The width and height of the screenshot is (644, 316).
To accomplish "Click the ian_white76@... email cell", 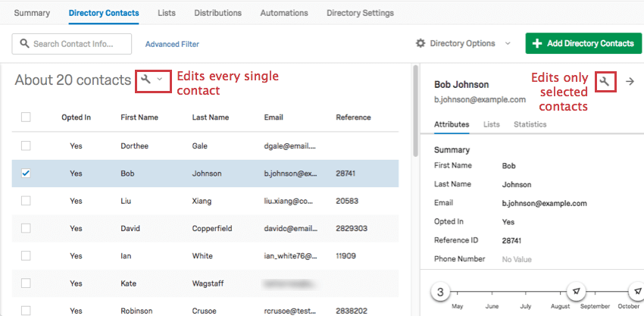I will (291, 255).
